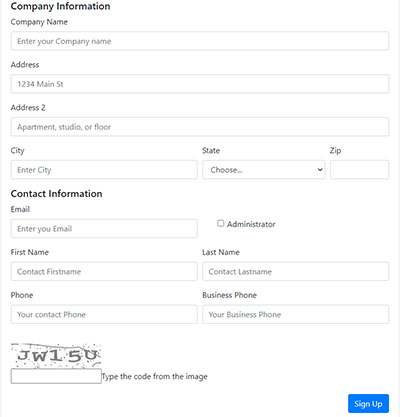Image resolution: width=400 pixels, height=417 pixels.
Task: Expand the State dropdown arrow
Action: tap(320, 170)
